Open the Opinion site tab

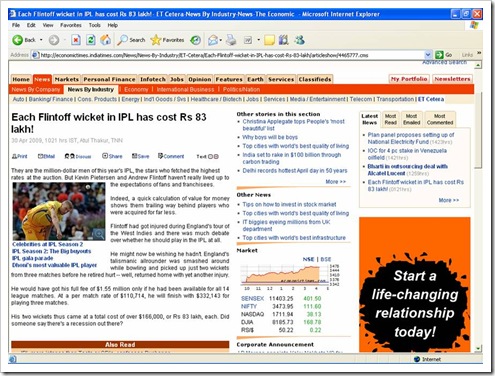click(199, 79)
